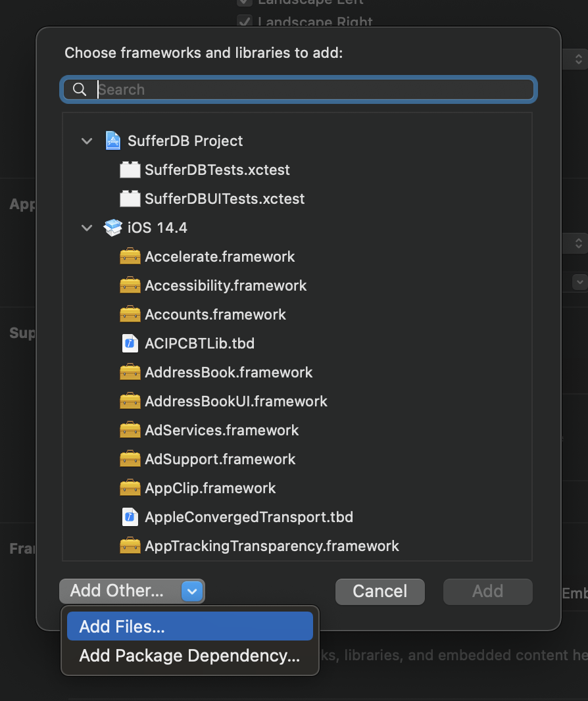Click the iOS 14.4 label
The image size is (588, 701).
157,228
